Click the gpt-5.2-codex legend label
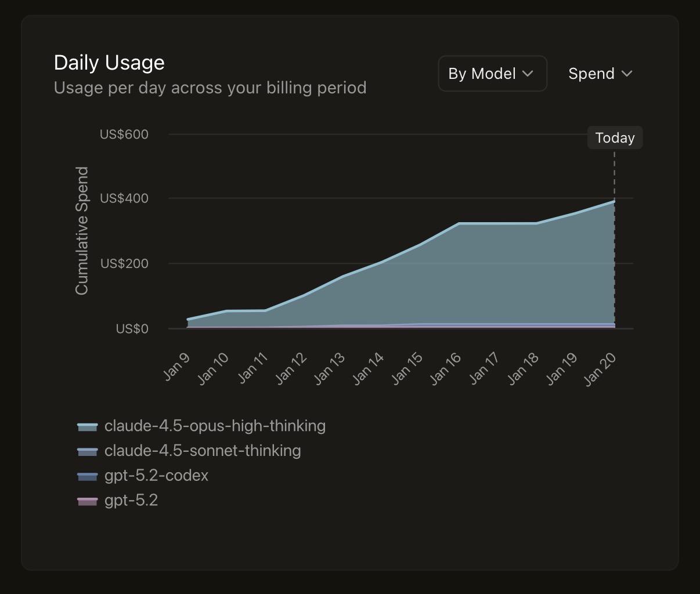Viewport: 700px width, 594px height. [x=156, y=476]
